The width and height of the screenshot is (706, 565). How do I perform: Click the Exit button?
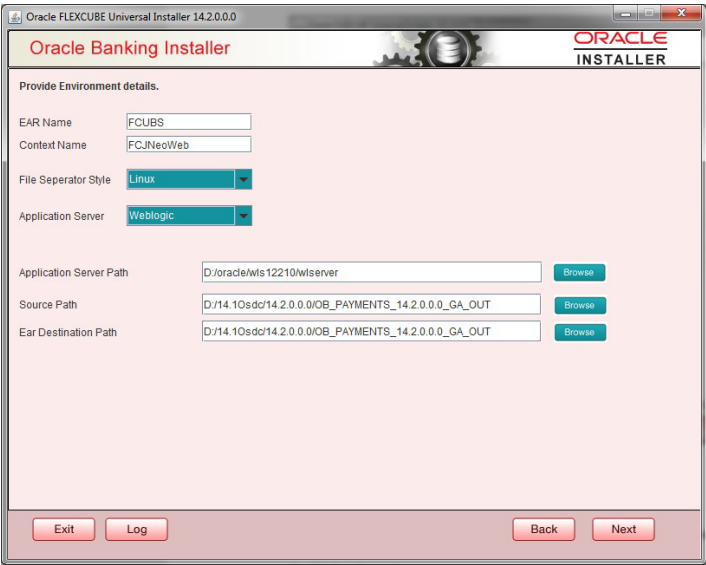(64, 529)
